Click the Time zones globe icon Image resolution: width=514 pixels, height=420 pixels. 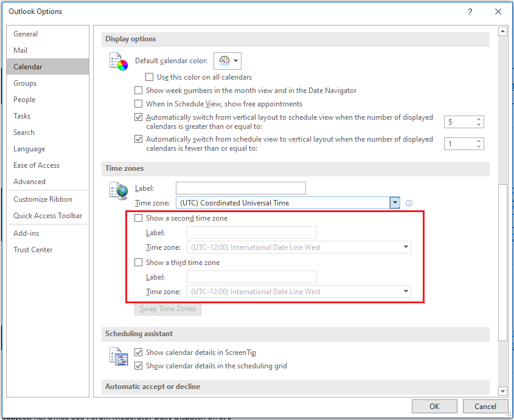coord(119,191)
